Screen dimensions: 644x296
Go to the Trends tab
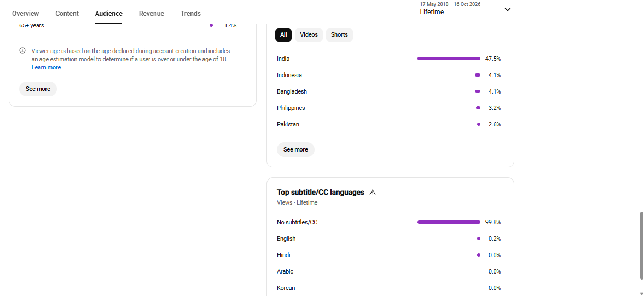190,14
